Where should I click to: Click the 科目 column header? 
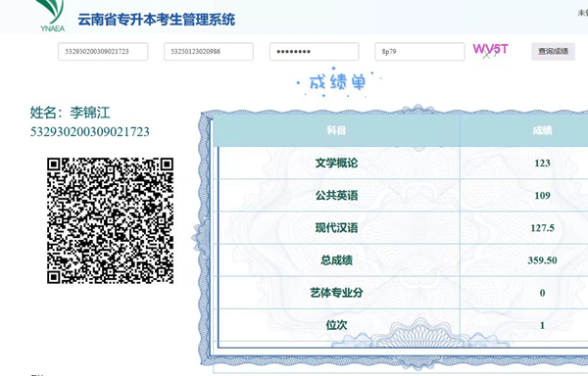(336, 130)
